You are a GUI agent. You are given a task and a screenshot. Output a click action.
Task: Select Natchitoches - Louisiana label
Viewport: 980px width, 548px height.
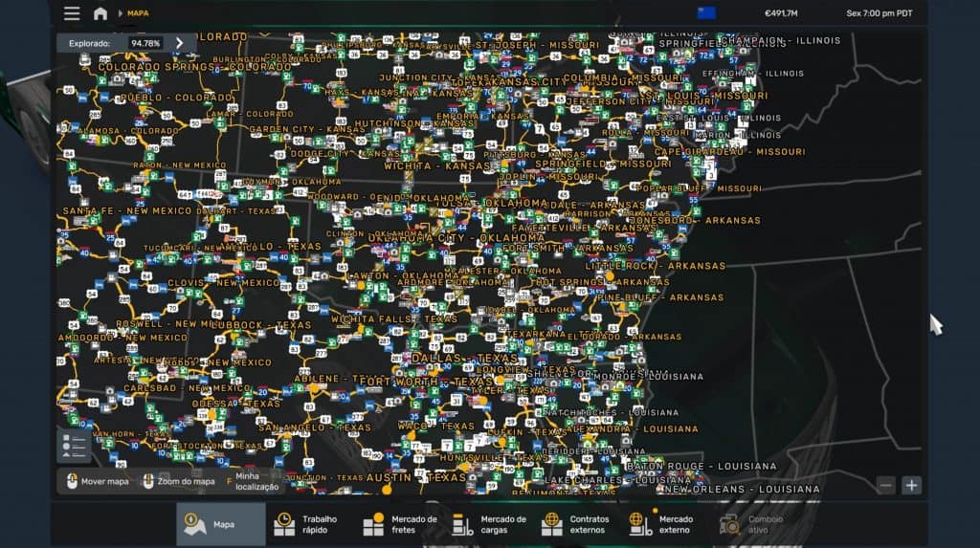tap(612, 412)
